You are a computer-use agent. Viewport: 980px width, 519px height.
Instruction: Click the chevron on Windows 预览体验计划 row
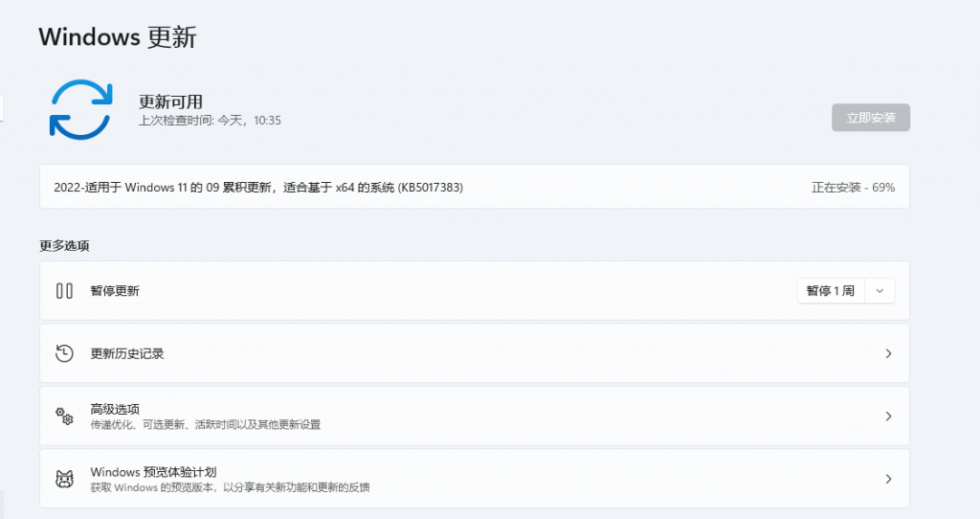[888, 479]
